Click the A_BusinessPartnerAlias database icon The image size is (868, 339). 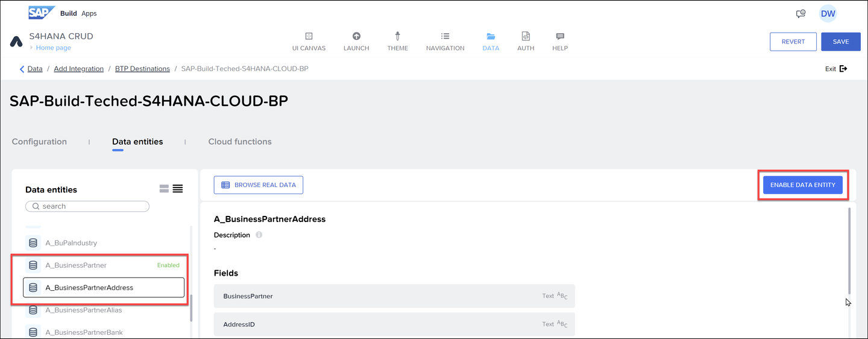(x=33, y=310)
